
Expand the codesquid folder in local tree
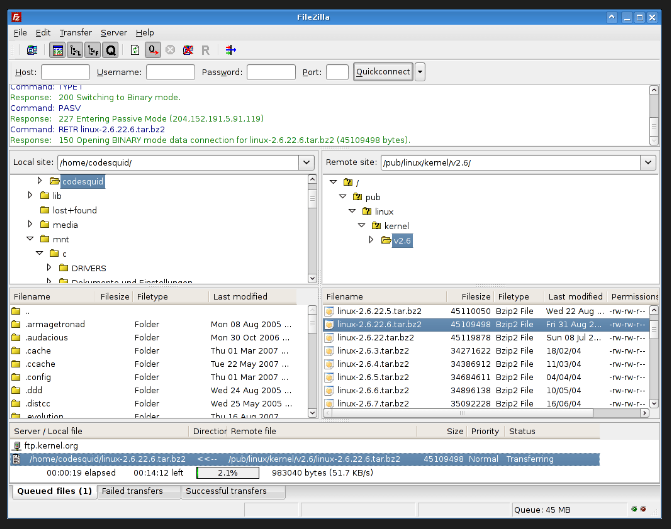tap(40, 181)
